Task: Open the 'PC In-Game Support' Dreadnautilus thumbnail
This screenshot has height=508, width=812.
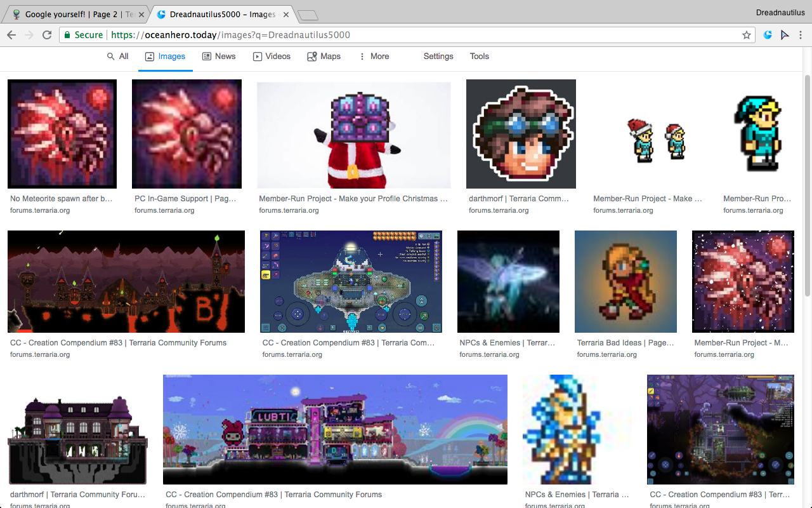Action: click(x=187, y=134)
